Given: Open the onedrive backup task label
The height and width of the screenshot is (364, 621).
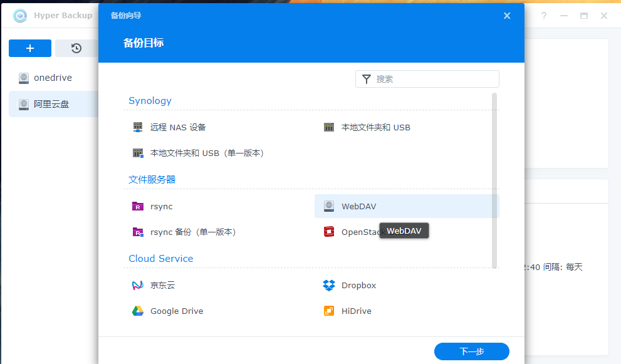Looking at the screenshot, I should click(x=53, y=78).
